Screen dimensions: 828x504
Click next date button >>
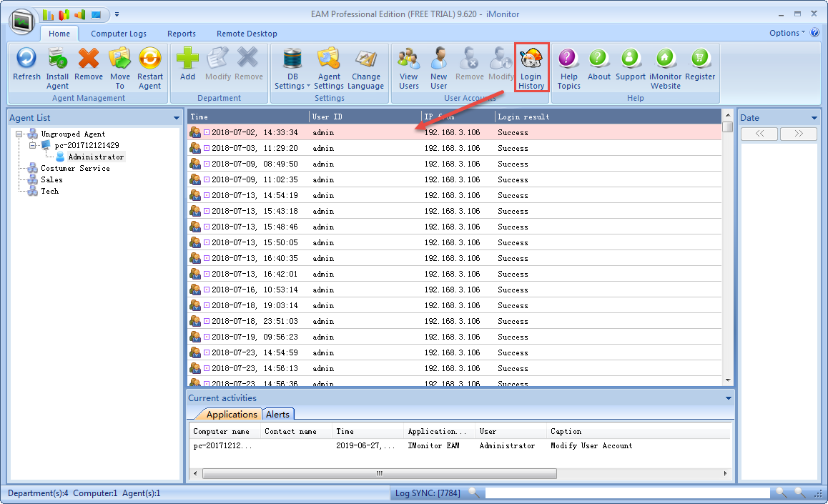coord(799,134)
